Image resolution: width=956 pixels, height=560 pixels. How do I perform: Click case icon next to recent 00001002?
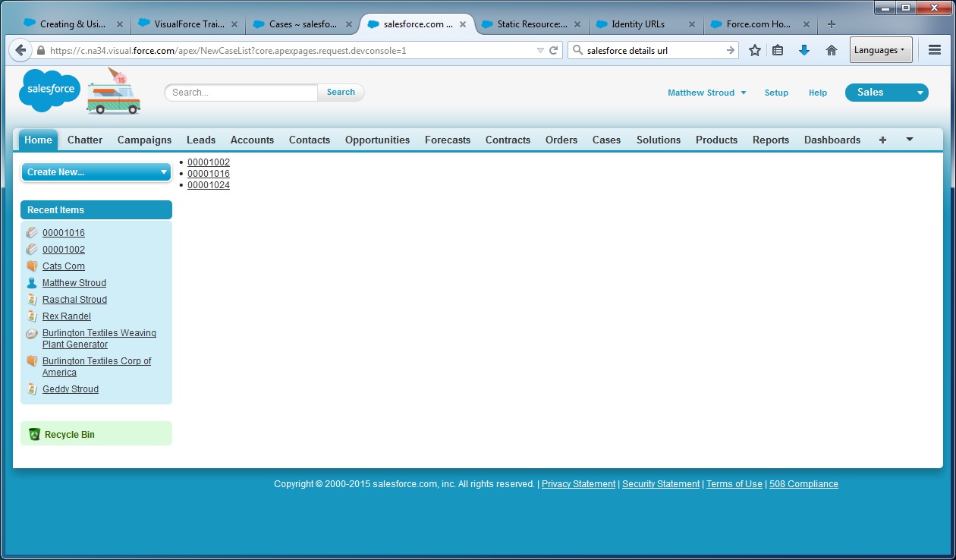(32, 250)
